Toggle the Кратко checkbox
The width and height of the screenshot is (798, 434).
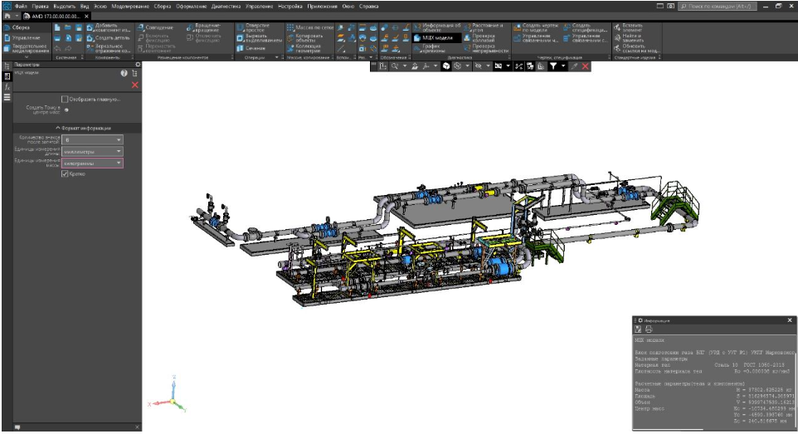pyautogui.click(x=65, y=174)
